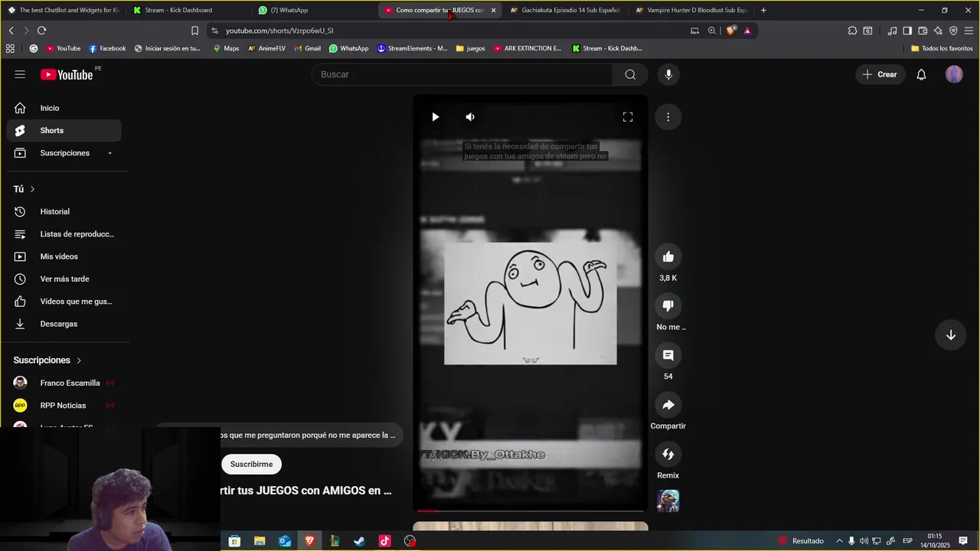The image size is (980, 551).
Task: Click the address bar URL
Action: pyautogui.click(x=279, y=31)
